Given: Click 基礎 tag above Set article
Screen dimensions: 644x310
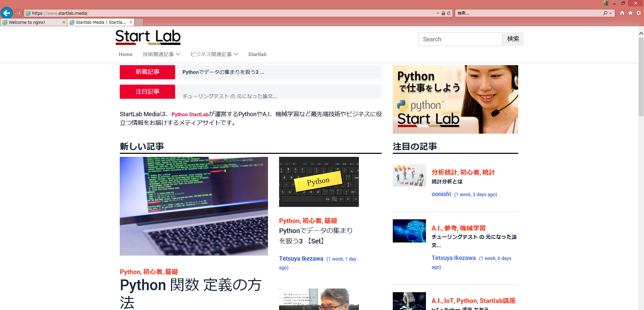Looking at the screenshot, I should tap(331, 221).
